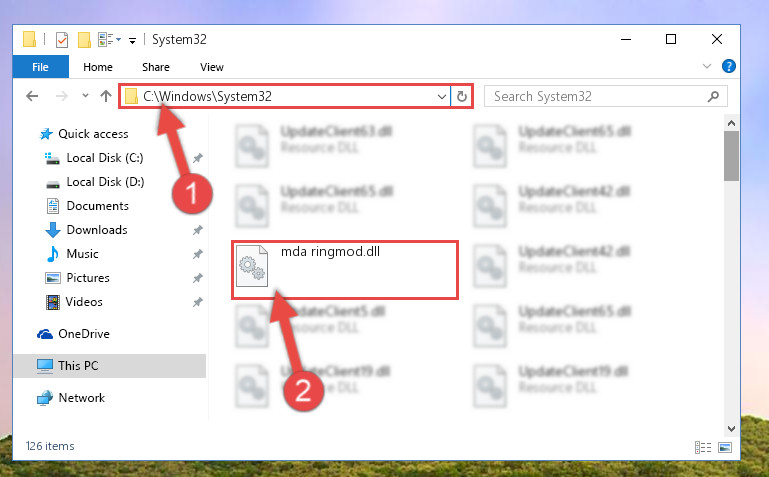Toggle the pin next to Music

pos(198,254)
